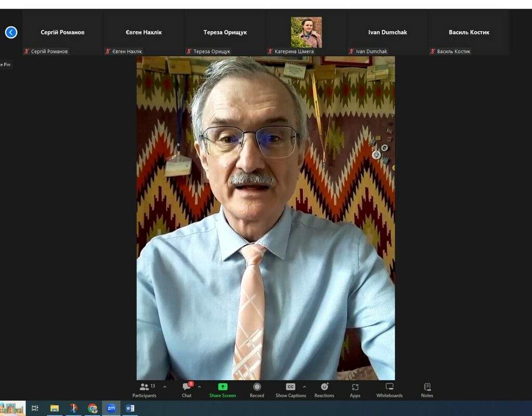Open Whiteboards

[389, 390]
